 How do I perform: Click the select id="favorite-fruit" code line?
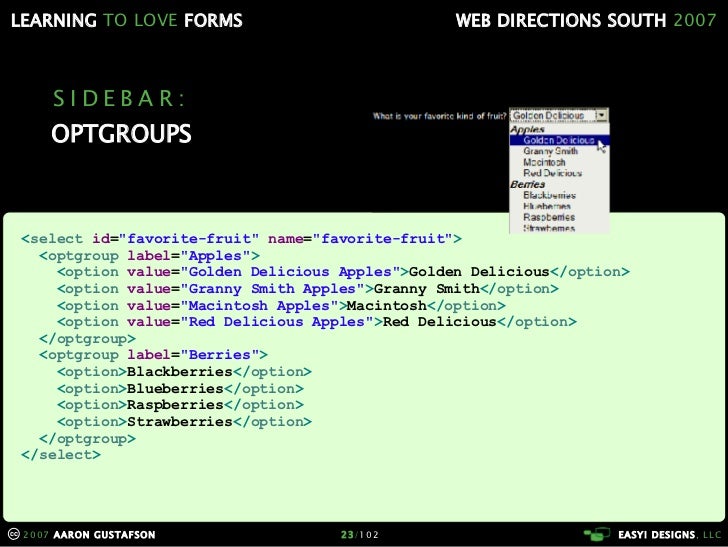(241, 239)
